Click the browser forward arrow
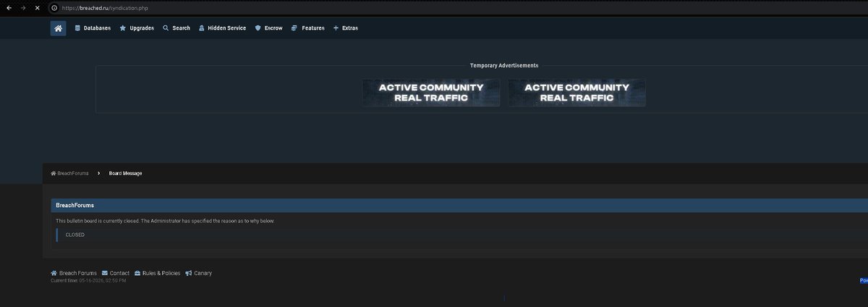 coord(22,7)
